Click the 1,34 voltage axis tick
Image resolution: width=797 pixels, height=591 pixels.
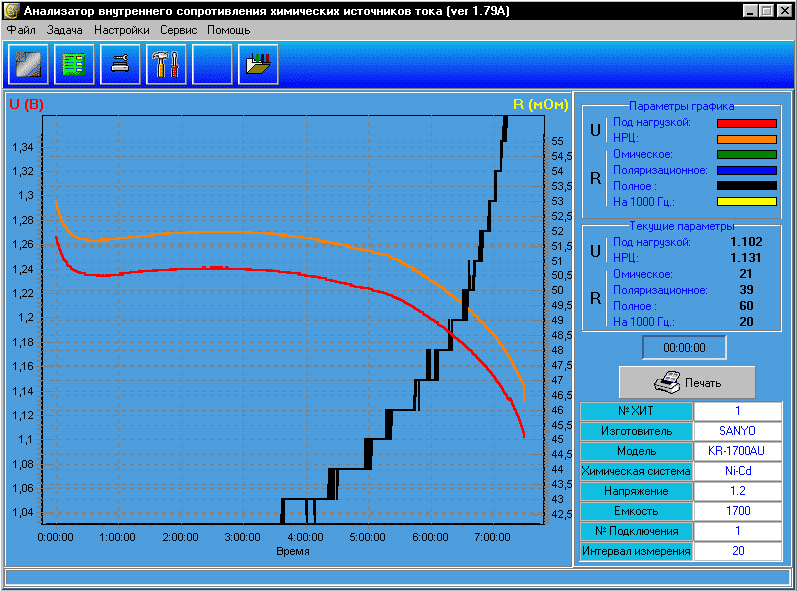point(23,147)
